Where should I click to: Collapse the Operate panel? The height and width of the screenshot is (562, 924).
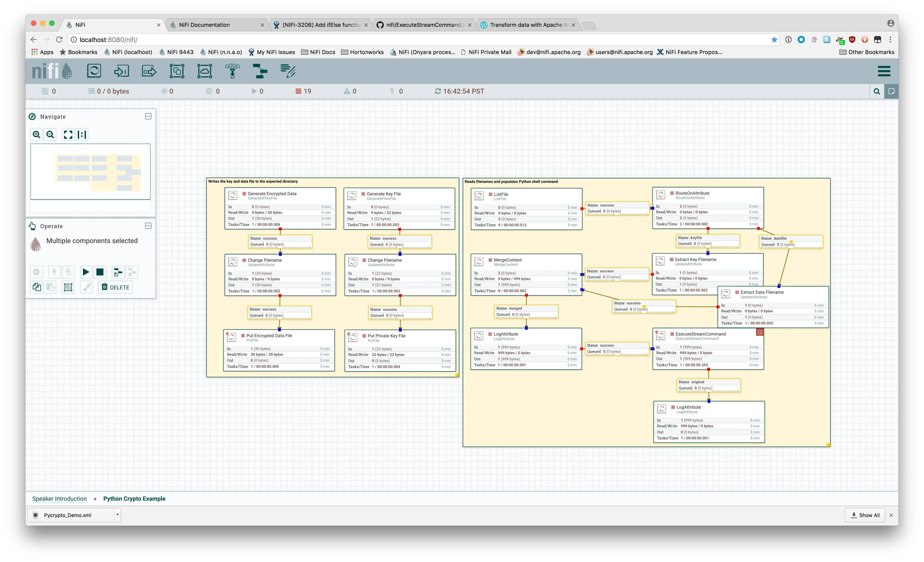click(x=148, y=226)
